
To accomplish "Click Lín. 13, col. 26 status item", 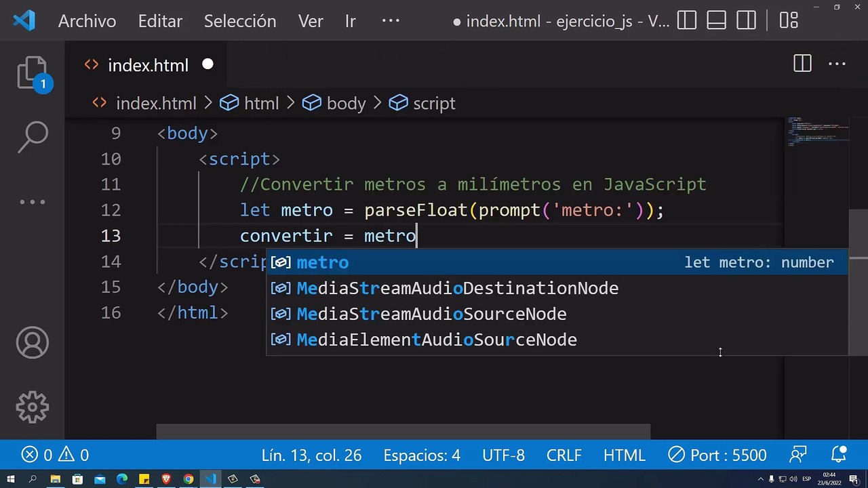I will coord(311,455).
